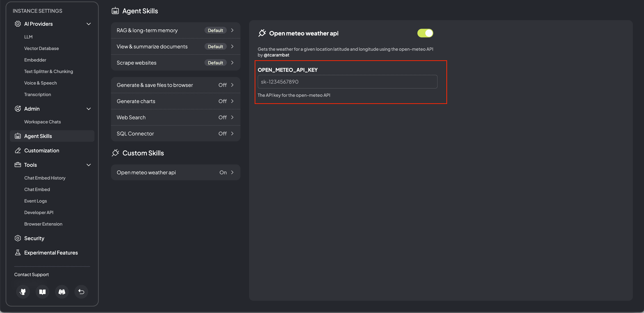
Task: Click the @tcarambat author link
Action: tap(276, 55)
